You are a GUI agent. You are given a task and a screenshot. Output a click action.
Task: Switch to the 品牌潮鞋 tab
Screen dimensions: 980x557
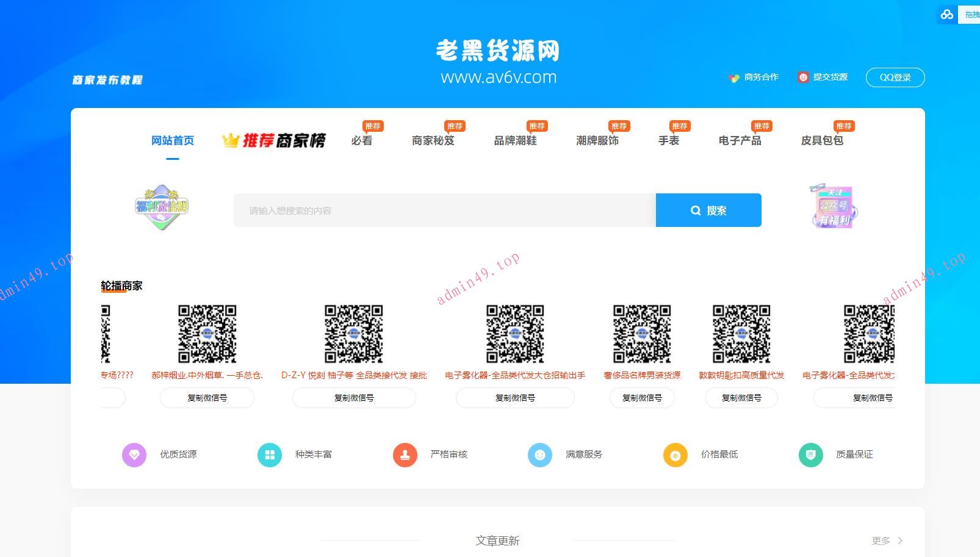[516, 140]
